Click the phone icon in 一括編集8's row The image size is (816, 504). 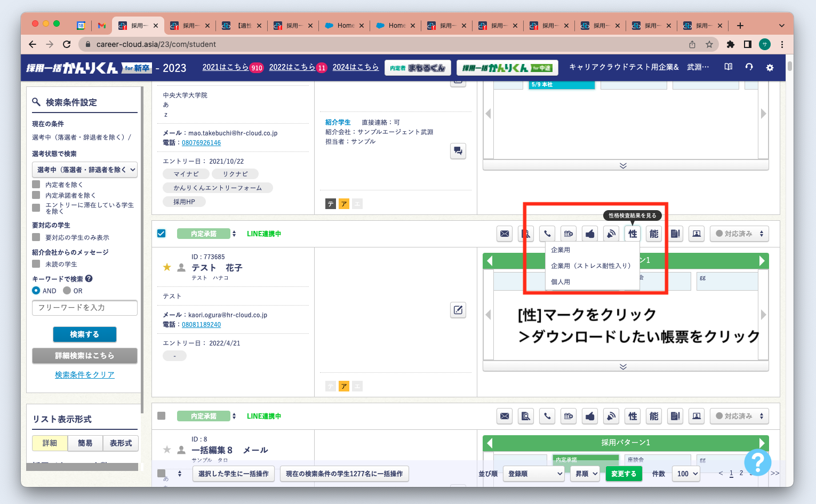coord(547,416)
